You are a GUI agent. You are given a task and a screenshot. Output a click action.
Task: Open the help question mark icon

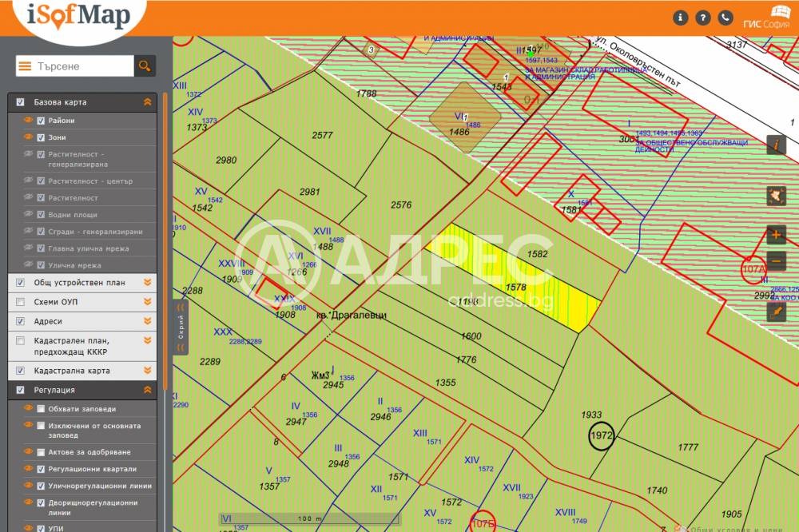click(703, 18)
